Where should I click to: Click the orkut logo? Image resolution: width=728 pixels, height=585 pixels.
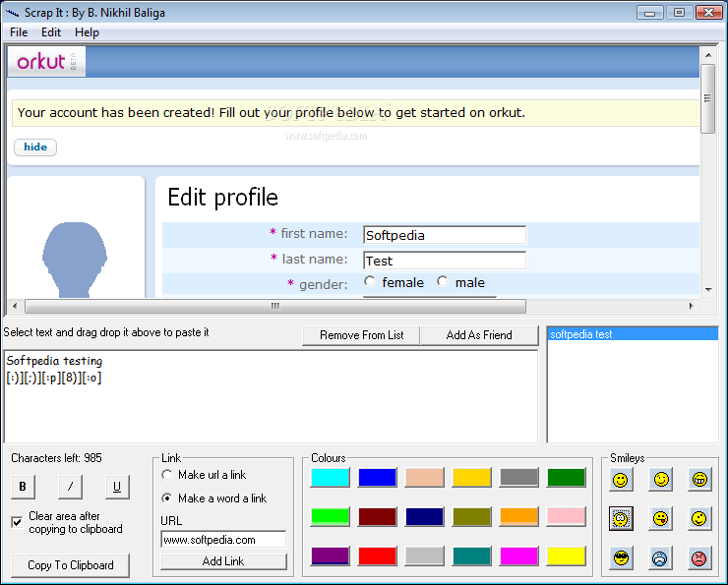tap(46, 61)
